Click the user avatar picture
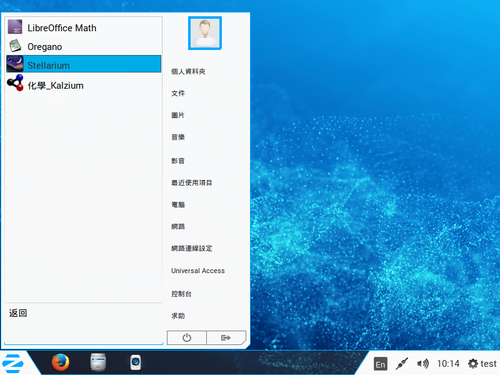The image size is (500, 375). [205, 33]
